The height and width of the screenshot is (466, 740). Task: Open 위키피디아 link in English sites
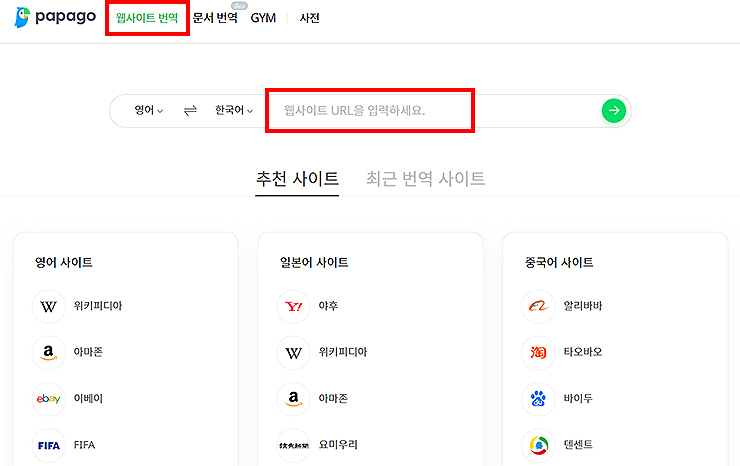98,306
